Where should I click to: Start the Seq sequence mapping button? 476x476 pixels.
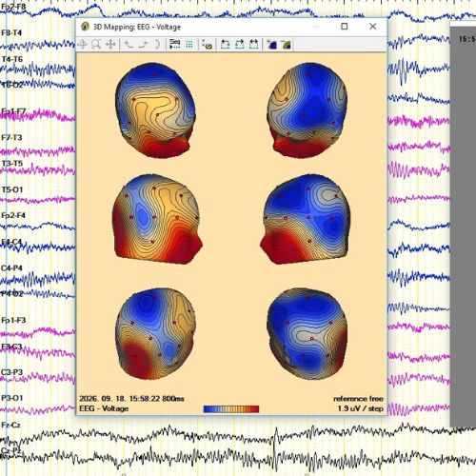point(174,44)
